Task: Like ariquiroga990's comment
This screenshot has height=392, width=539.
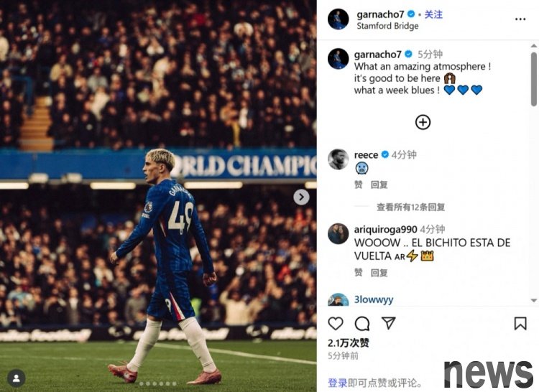Action: click(358, 273)
